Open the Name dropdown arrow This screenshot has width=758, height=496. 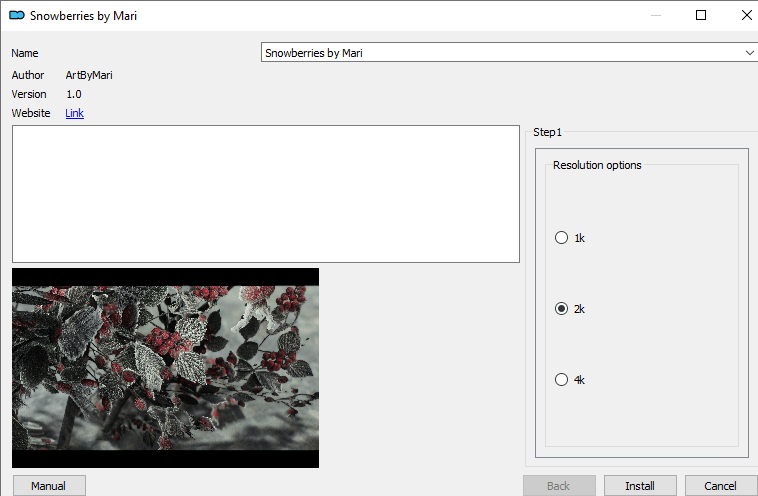pyautogui.click(x=749, y=53)
